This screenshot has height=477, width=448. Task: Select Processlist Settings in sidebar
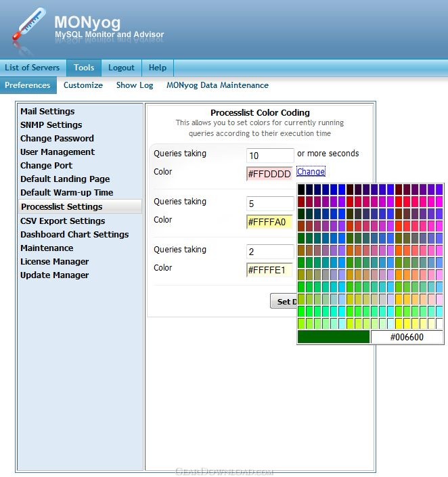click(81, 206)
